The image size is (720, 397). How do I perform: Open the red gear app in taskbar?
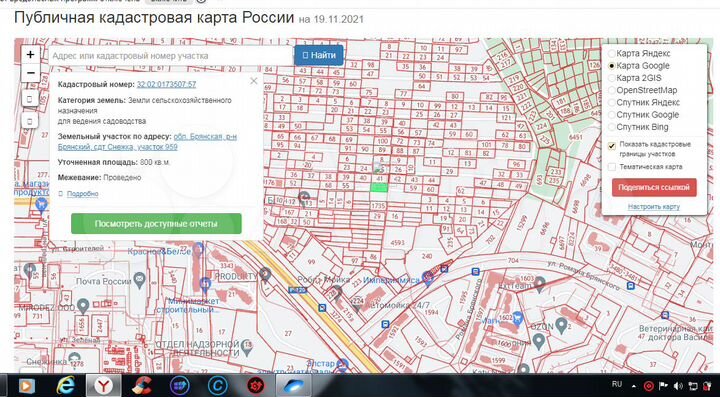pyautogui.click(x=256, y=386)
